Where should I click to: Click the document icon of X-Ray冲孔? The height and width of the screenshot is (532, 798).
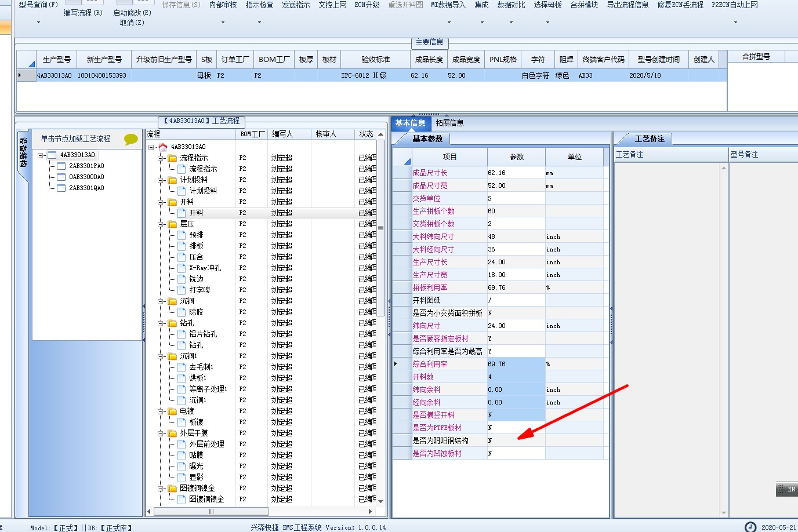182,268
